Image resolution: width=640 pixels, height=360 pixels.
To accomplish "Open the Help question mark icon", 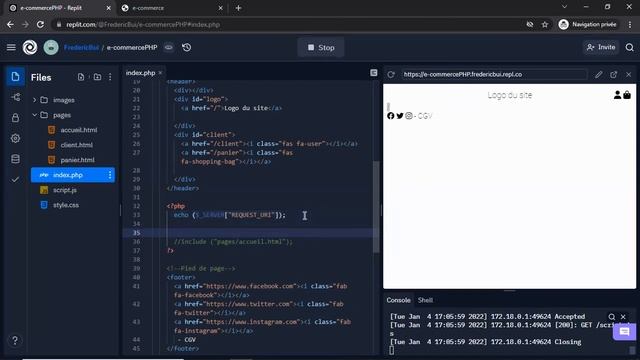I will (x=15, y=340).
